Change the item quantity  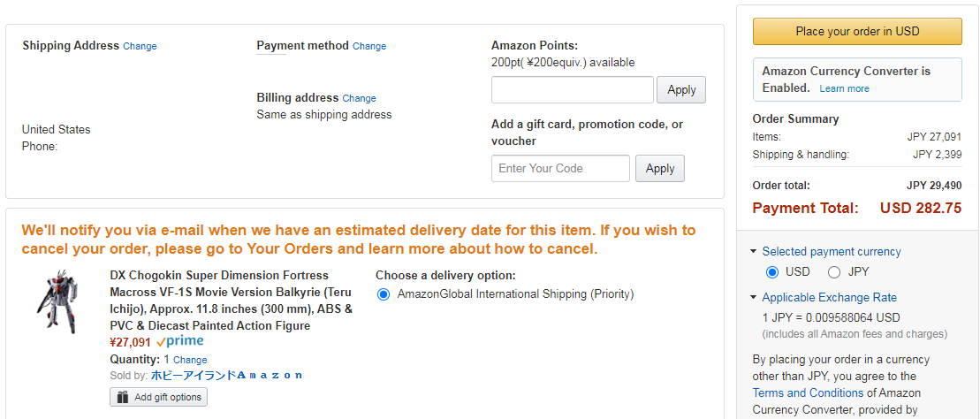click(190, 360)
